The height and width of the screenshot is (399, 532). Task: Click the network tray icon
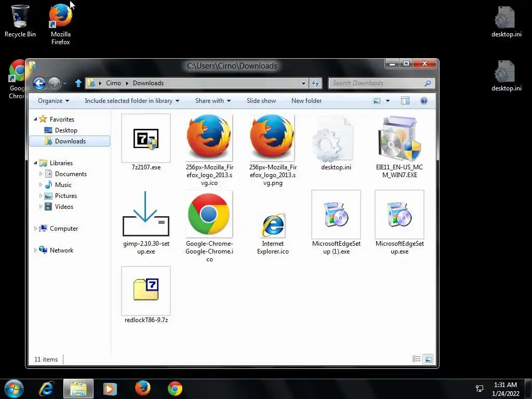480,389
